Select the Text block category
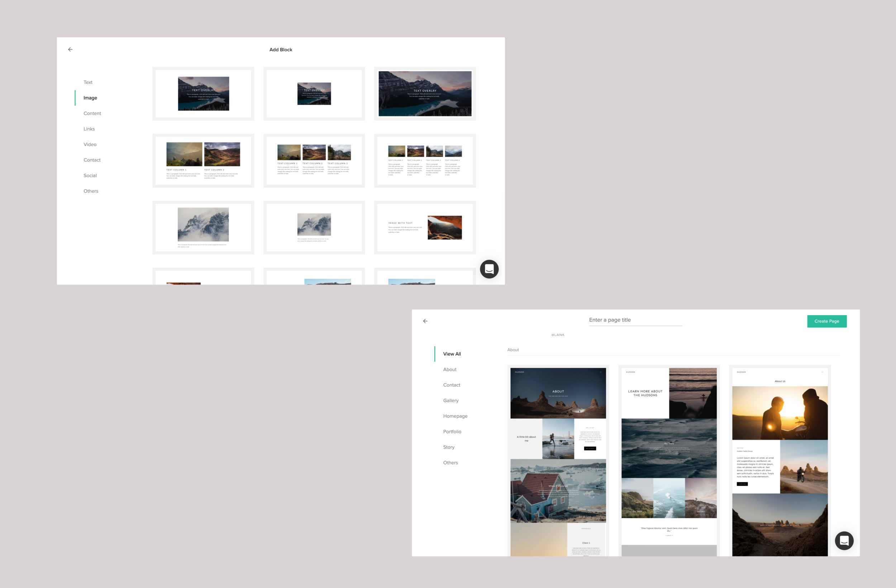Image resolution: width=896 pixels, height=588 pixels. 88,82
